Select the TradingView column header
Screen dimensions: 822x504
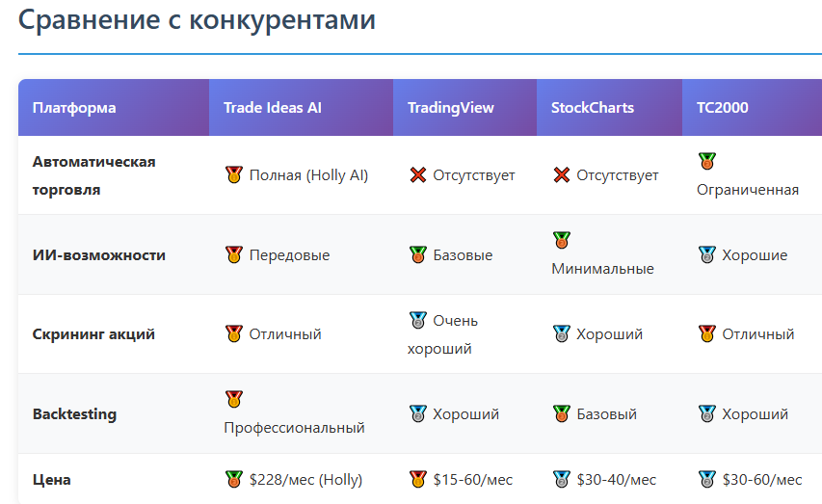[450, 108]
